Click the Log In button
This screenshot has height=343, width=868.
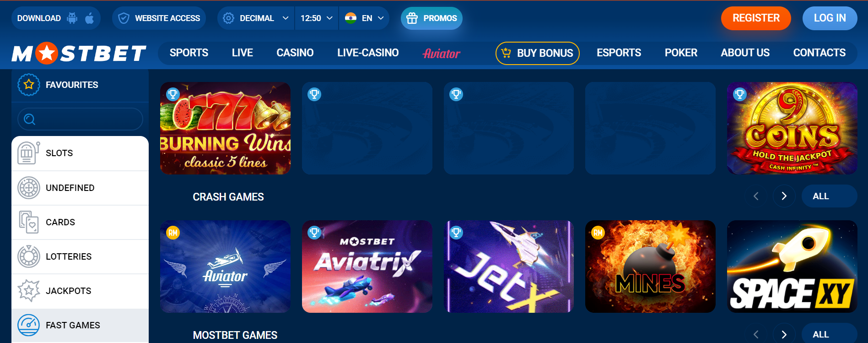(x=830, y=18)
